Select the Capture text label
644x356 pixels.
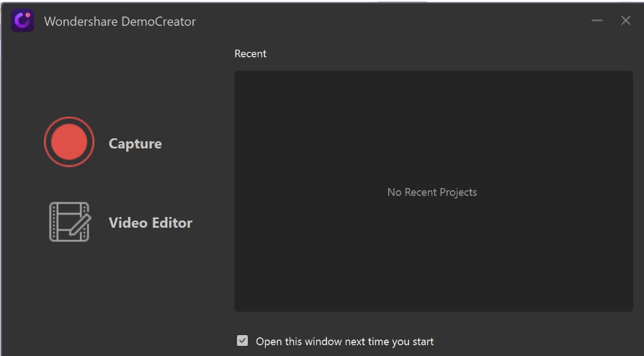[x=135, y=143]
